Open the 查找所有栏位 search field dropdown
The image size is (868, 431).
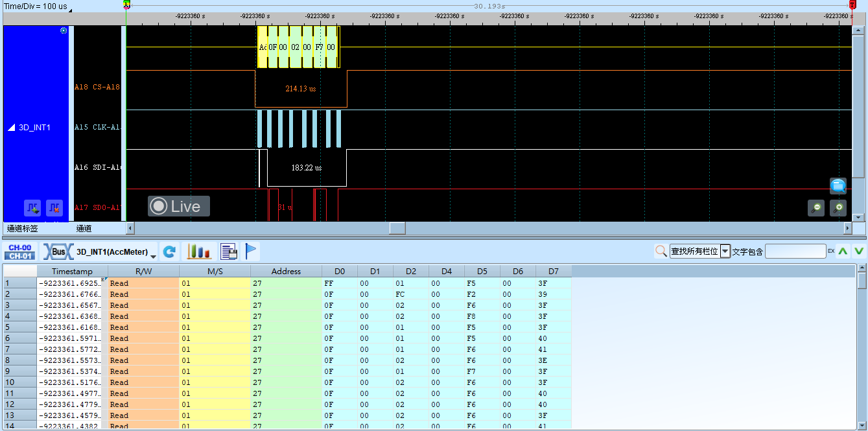tap(725, 251)
